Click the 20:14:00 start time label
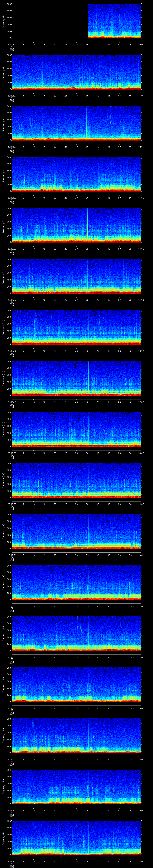The image size is (153, 868). [12, 300]
